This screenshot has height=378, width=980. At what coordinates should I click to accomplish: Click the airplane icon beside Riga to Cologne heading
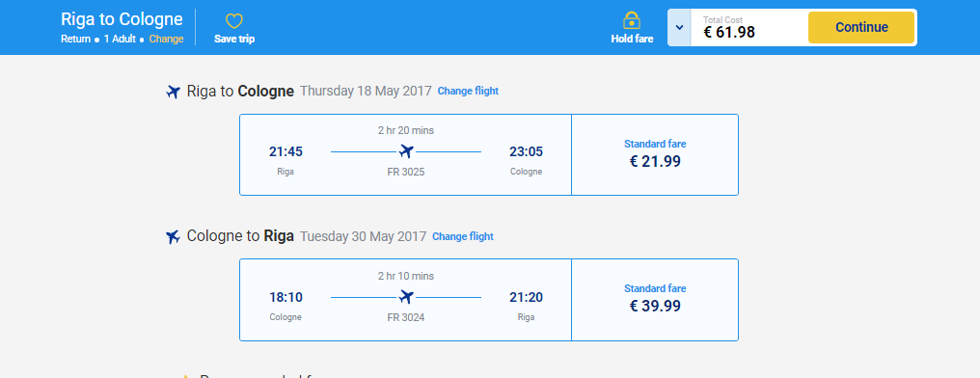pos(173,92)
